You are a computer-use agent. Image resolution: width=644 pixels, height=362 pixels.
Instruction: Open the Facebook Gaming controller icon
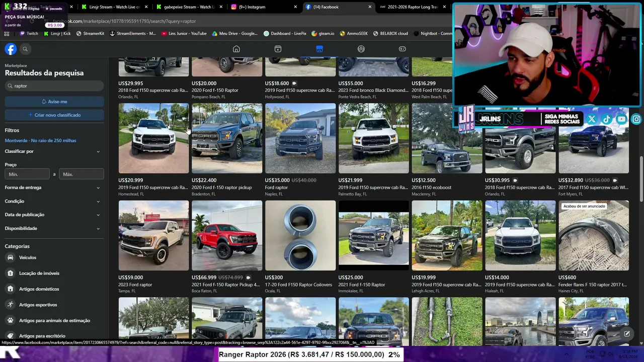click(403, 49)
